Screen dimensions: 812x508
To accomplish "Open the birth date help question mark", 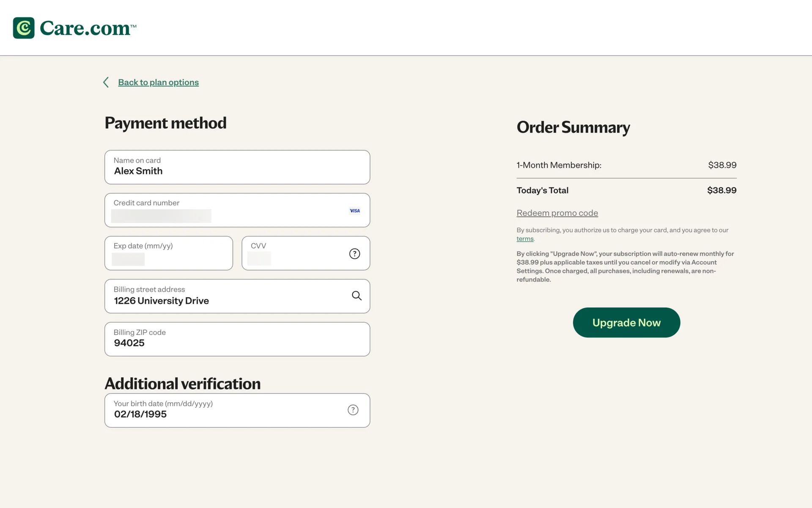I will coord(353,410).
